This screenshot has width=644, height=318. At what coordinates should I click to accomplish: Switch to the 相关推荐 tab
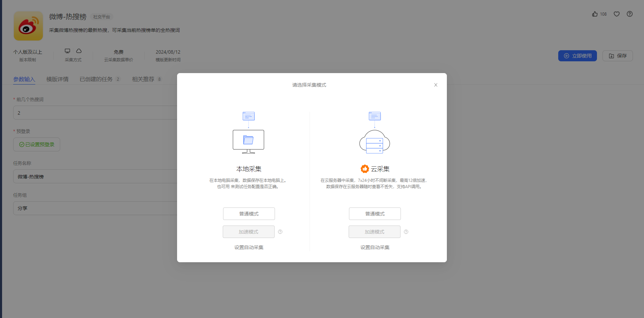click(142, 79)
